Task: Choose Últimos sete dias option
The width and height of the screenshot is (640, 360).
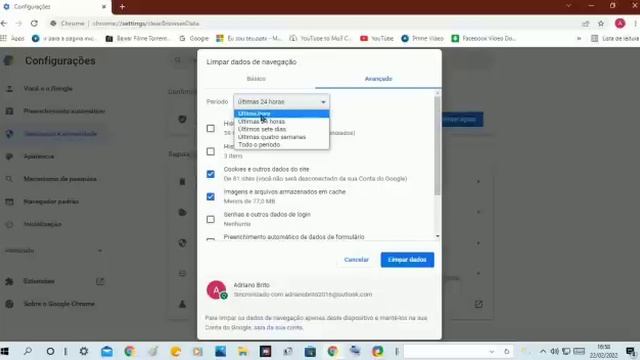Action: [x=281, y=129]
